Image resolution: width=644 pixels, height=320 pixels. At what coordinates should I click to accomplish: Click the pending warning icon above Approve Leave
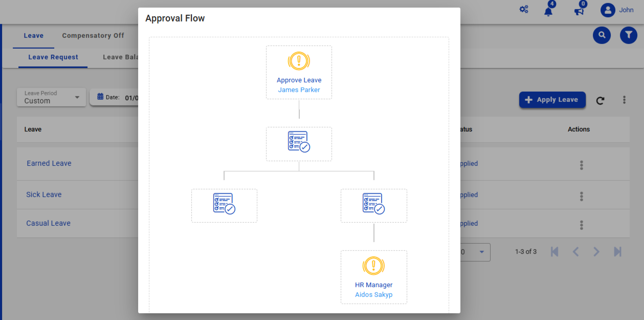299,61
